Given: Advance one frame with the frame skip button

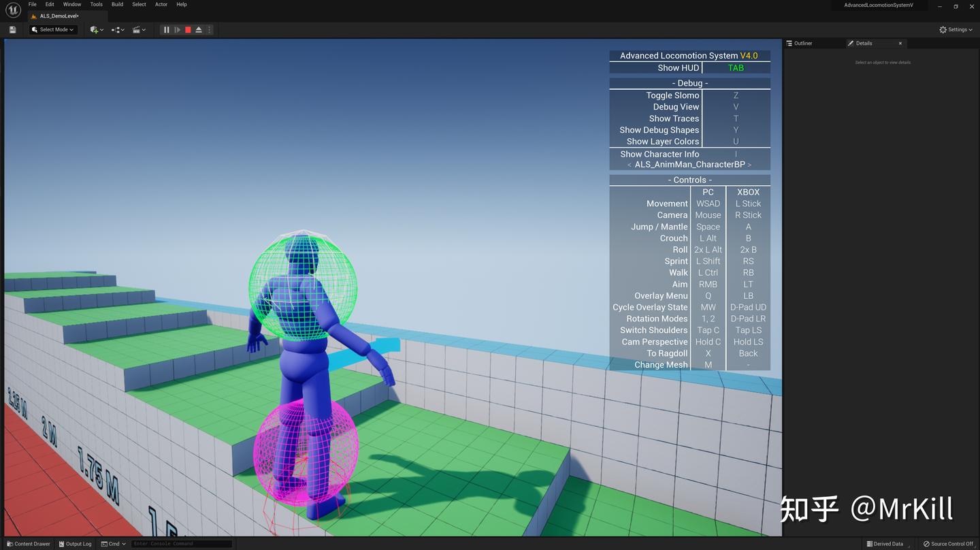Looking at the screenshot, I should click(x=178, y=30).
